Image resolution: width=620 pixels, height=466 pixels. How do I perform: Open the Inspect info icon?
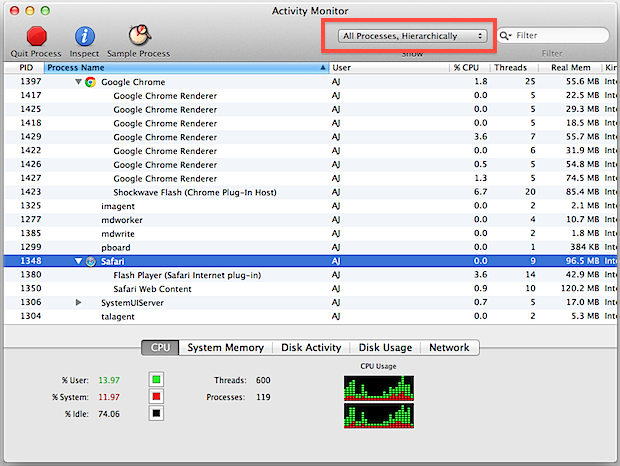85,36
